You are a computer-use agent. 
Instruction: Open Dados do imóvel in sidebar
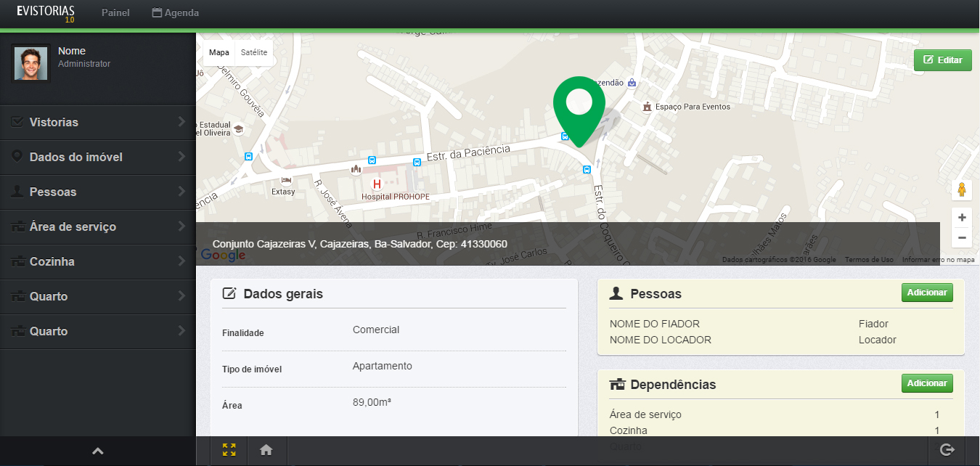click(x=98, y=157)
